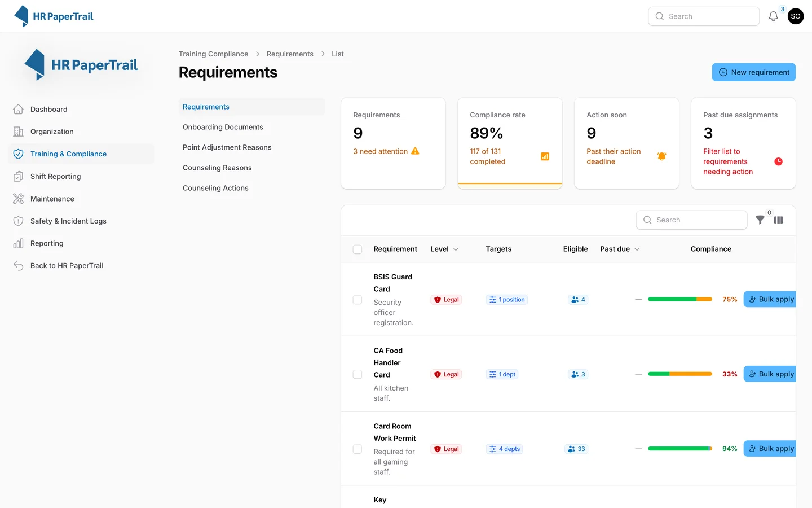Click the red clock icon in the Past due card
812x508 pixels.
click(x=779, y=161)
